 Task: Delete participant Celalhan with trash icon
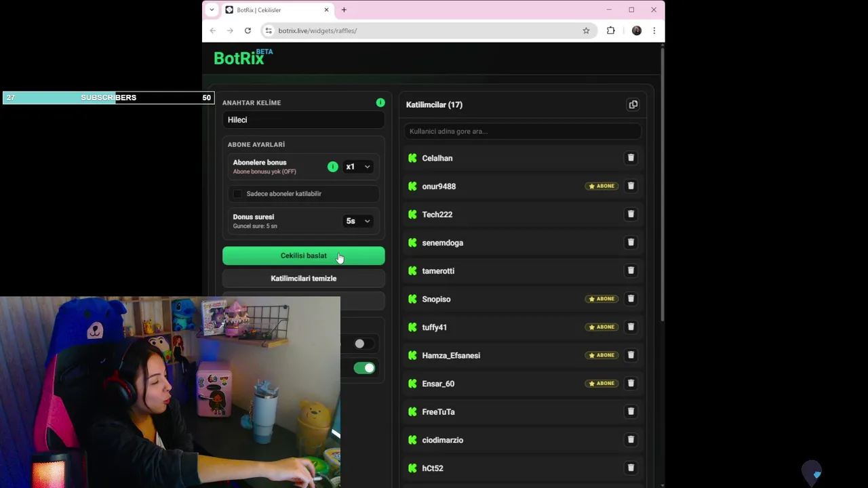pyautogui.click(x=631, y=158)
